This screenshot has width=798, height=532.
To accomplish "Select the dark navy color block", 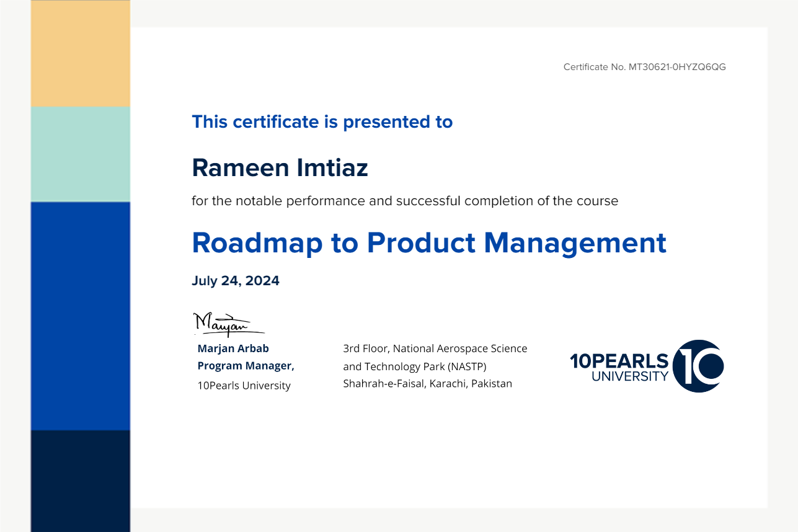I will click(81, 481).
